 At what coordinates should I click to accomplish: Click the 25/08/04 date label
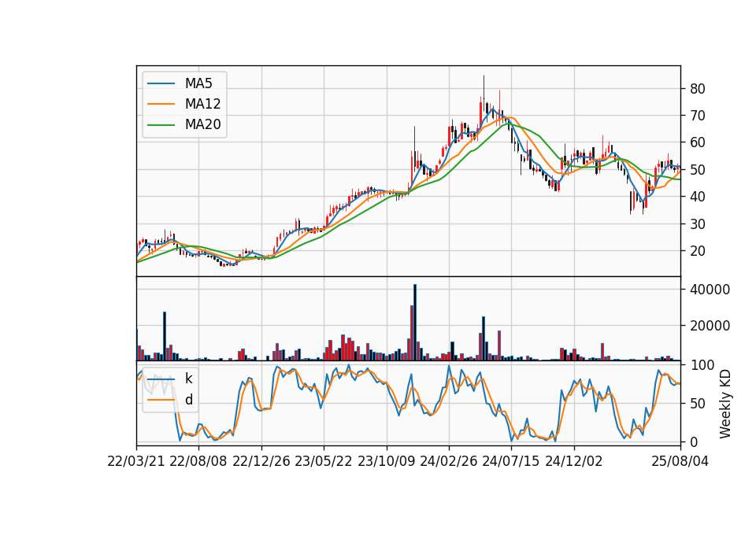(x=680, y=461)
